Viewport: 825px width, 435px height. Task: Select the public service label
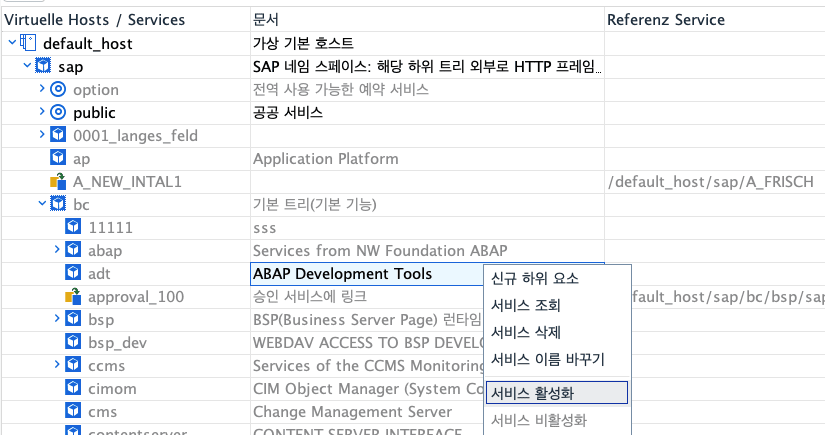(94, 113)
